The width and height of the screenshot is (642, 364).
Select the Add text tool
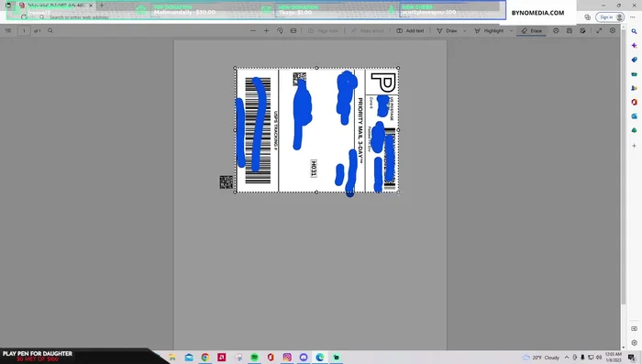(x=410, y=30)
